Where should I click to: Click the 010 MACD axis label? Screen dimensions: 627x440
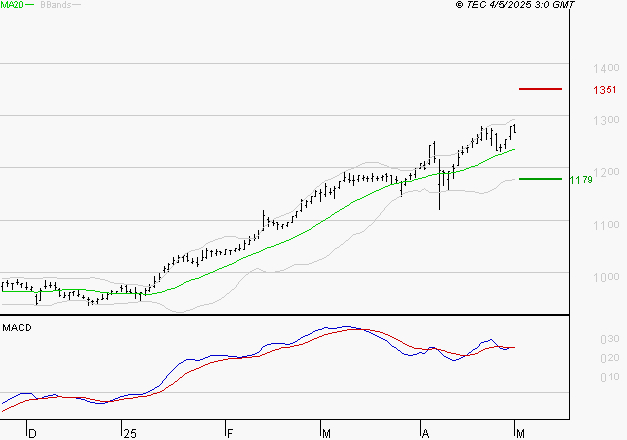[610, 377]
